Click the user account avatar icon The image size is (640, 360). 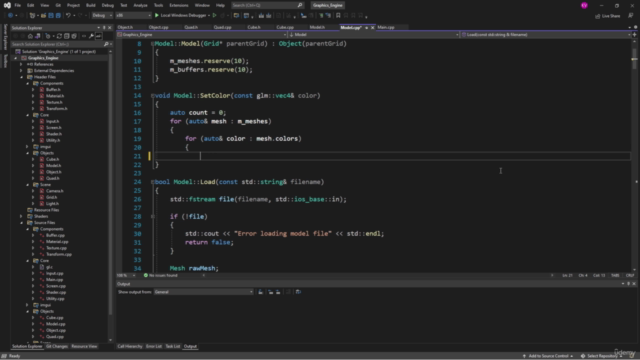[x=584, y=5]
